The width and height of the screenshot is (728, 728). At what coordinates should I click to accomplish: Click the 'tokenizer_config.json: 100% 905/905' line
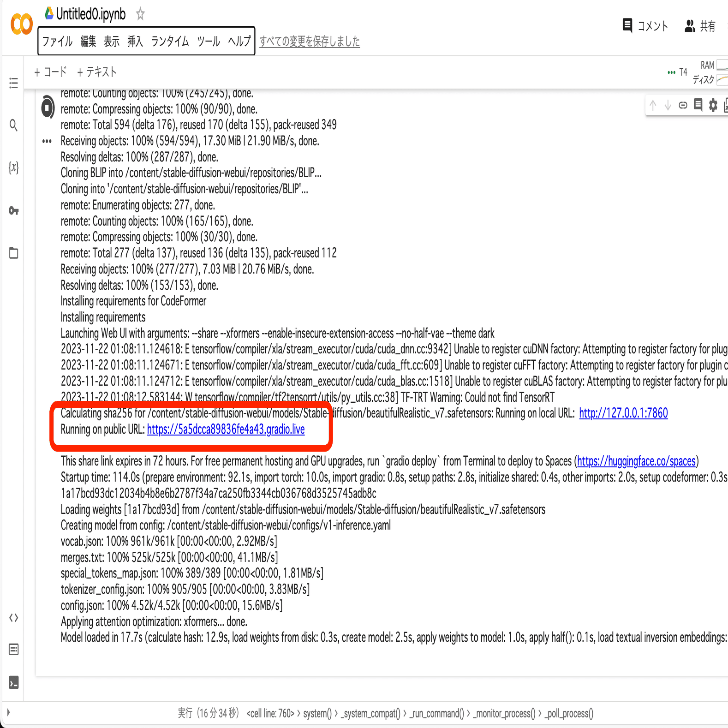(x=185, y=590)
